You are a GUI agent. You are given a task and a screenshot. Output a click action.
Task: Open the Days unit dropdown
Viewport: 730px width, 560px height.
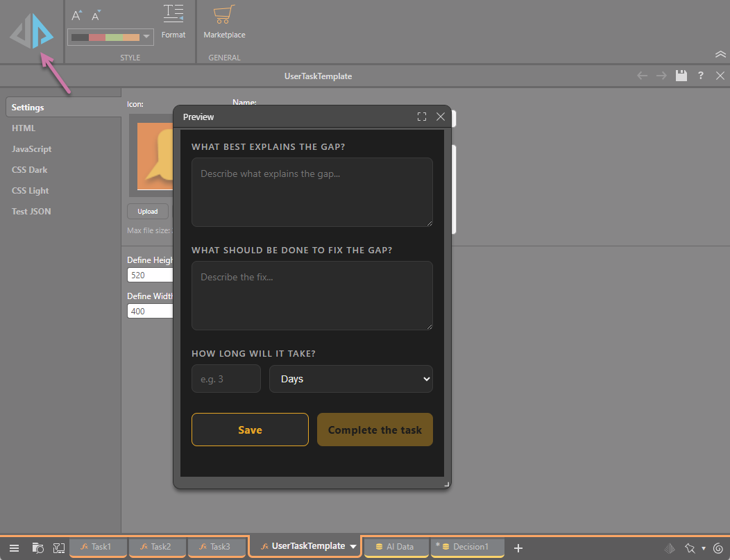coord(350,379)
